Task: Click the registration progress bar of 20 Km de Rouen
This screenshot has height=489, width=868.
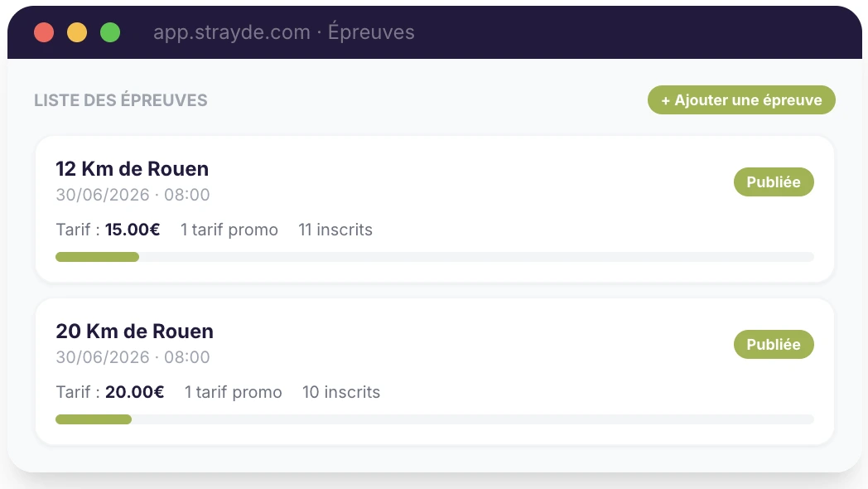Action: (434, 419)
